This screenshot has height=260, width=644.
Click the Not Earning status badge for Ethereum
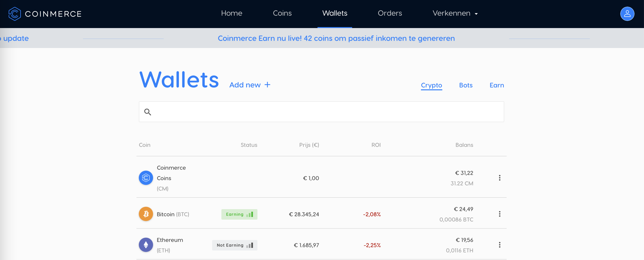click(234, 245)
